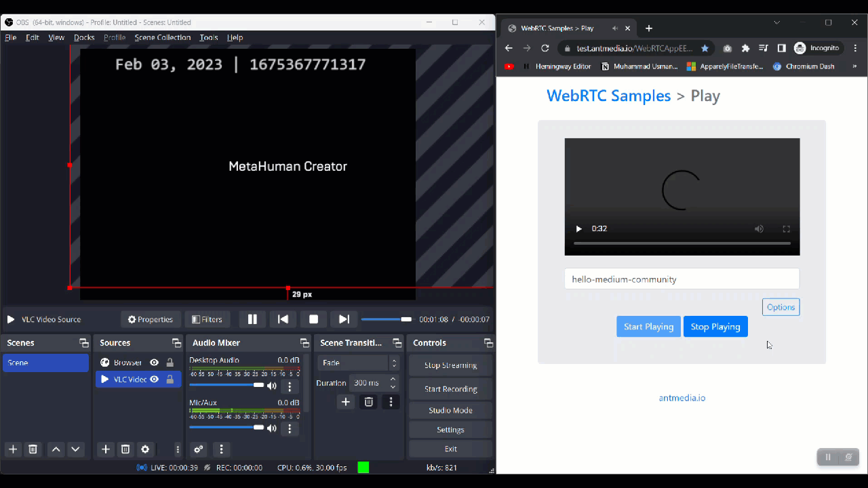This screenshot has height=488, width=868.
Task: Open the Options button on web page
Action: point(781,307)
